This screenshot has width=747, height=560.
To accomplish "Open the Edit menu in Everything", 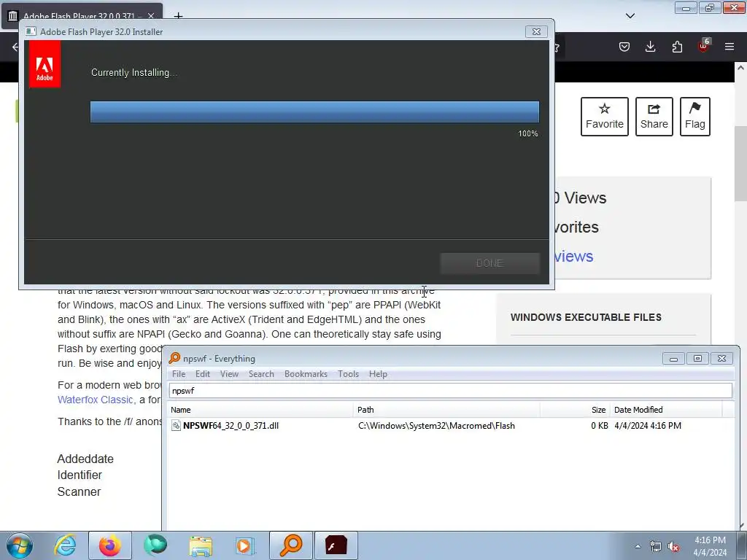I will click(203, 374).
